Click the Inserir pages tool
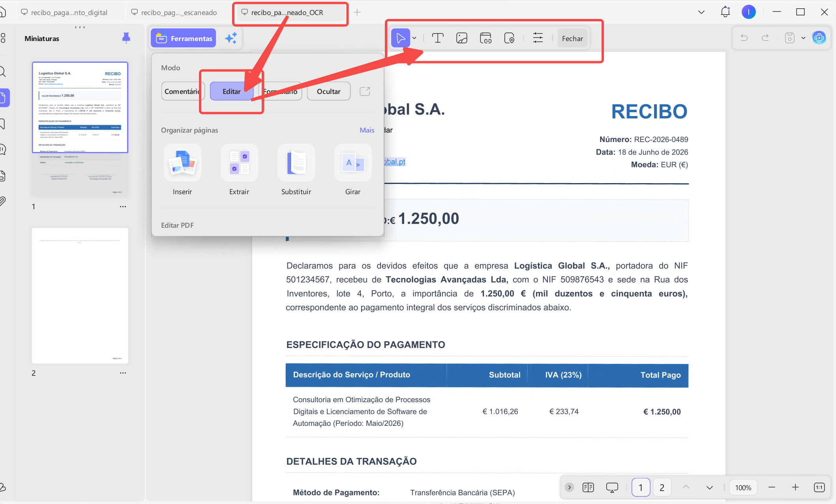The image size is (836, 504). 182,170
